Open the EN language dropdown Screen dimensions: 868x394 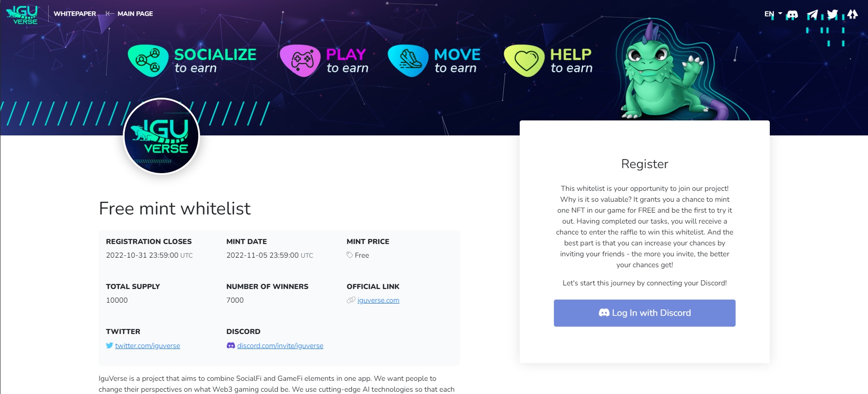(769, 14)
